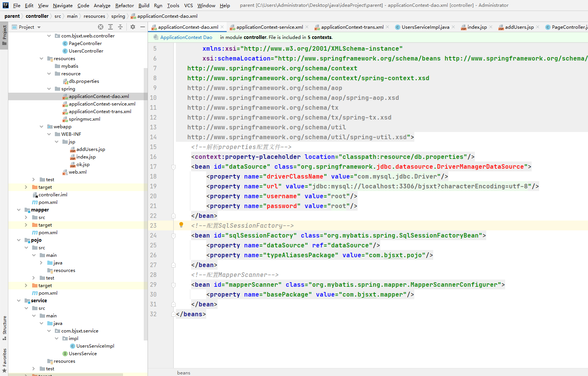Open the Project panel settings gear
This screenshot has height=376, width=588.
[133, 27]
